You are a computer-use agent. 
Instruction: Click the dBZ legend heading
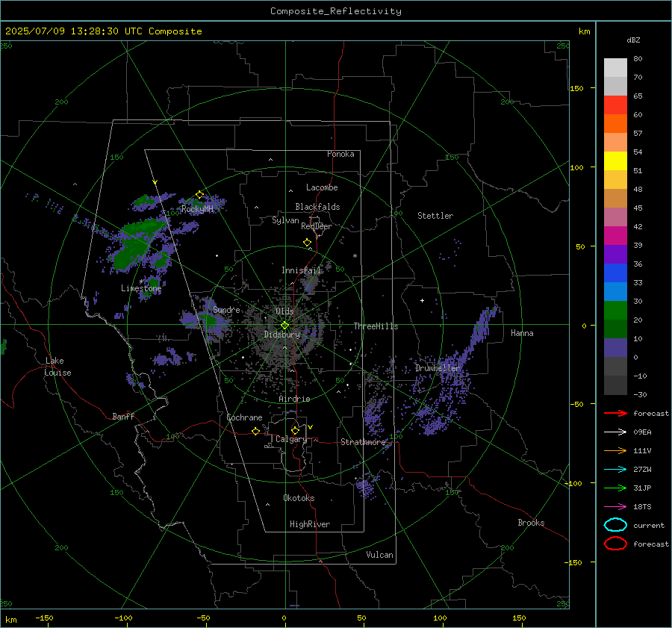coord(633,40)
